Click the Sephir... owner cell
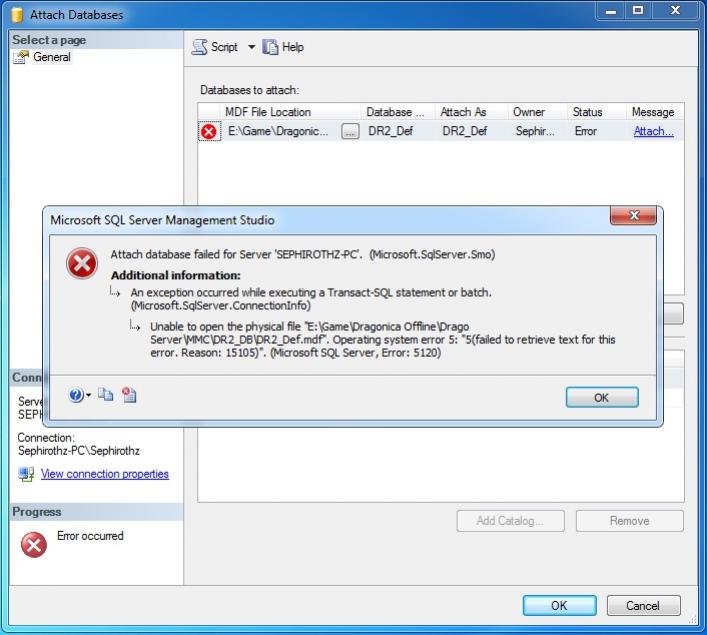The image size is (707, 635). (535, 131)
